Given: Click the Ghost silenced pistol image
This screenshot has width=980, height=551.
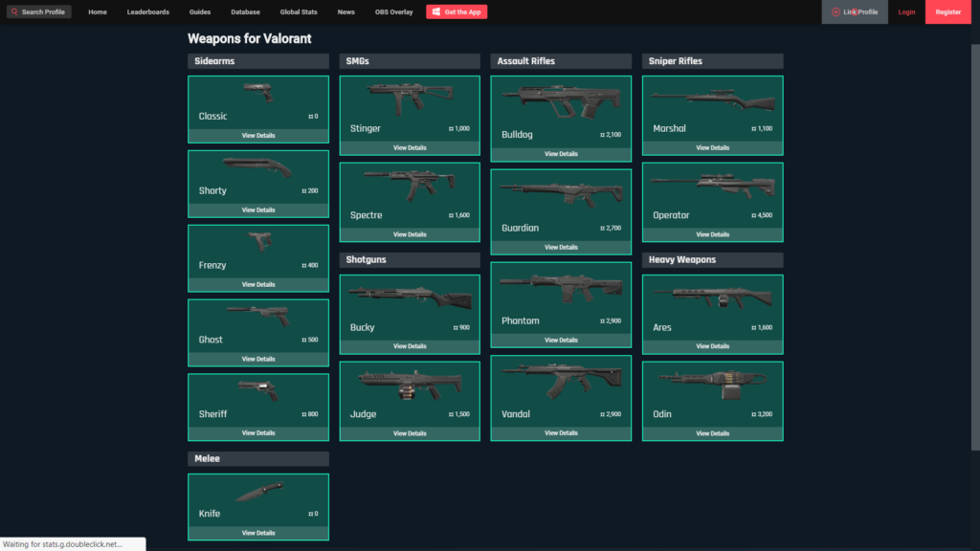Looking at the screenshot, I should 258,316.
